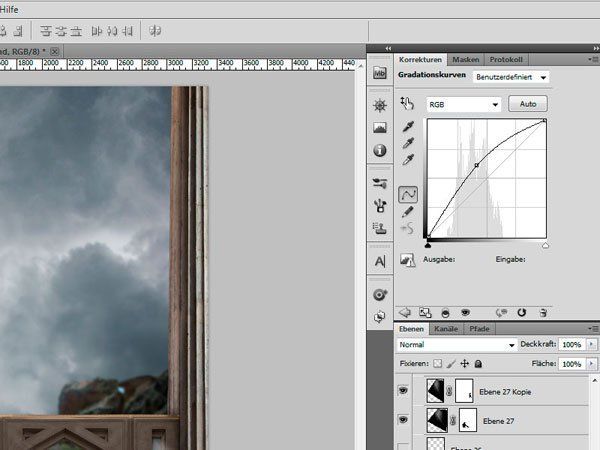Select the pencil draw-curve tool

[408, 212]
